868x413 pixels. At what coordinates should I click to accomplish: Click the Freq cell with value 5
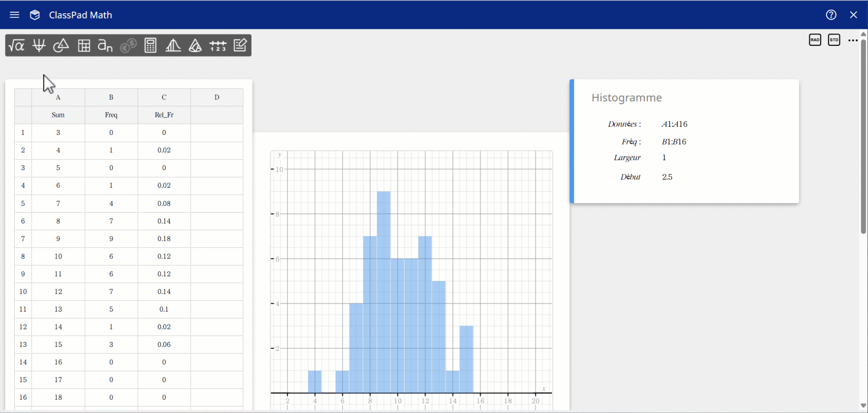111,309
